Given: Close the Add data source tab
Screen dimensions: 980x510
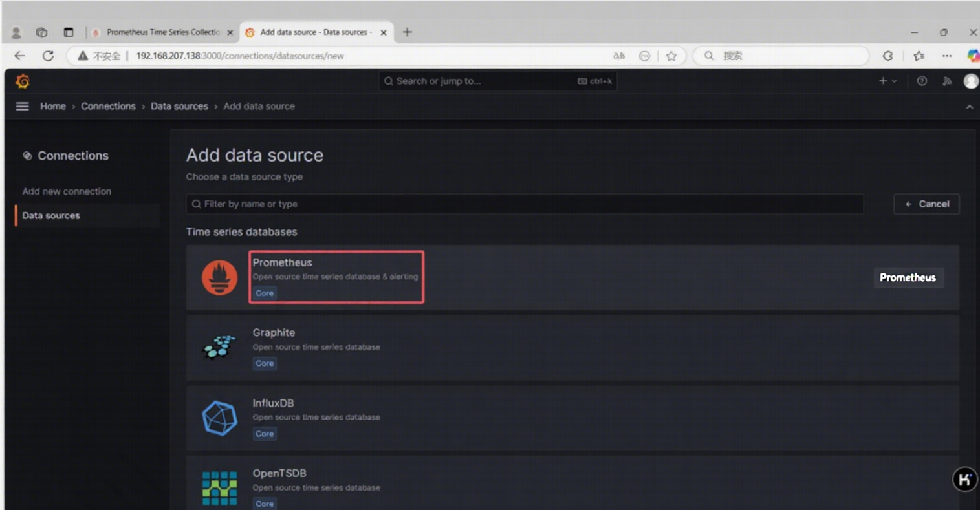Looking at the screenshot, I should coord(384,32).
